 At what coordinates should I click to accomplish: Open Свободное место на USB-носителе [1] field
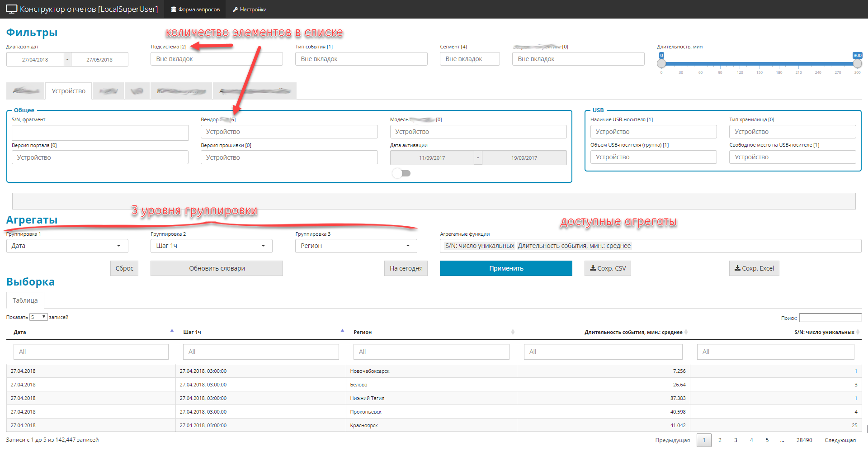pyautogui.click(x=793, y=157)
